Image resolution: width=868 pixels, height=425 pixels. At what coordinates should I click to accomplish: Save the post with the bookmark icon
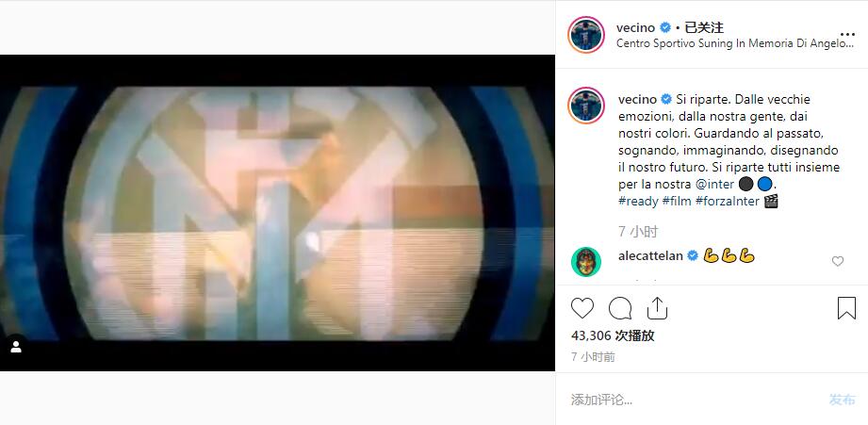pos(846,308)
